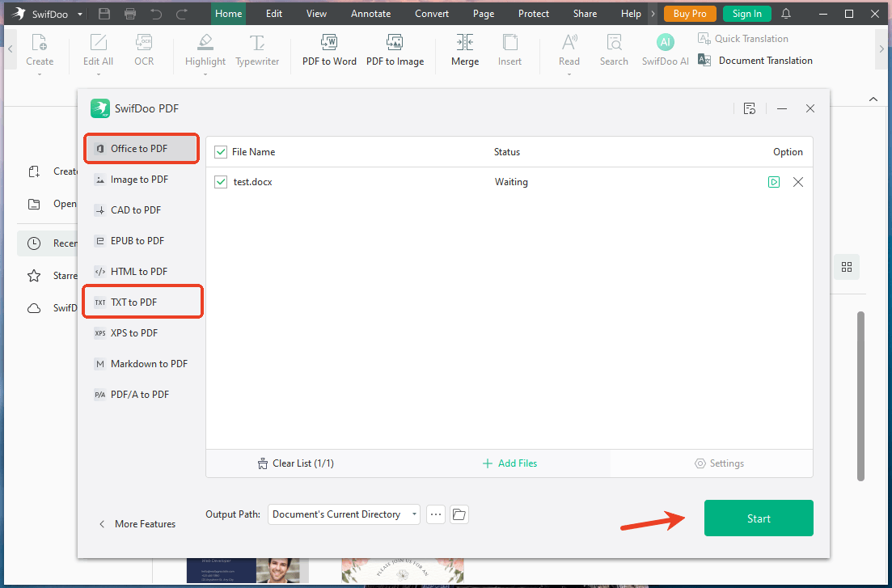Select the Typewriter tool
The image size is (892, 588).
256,50
